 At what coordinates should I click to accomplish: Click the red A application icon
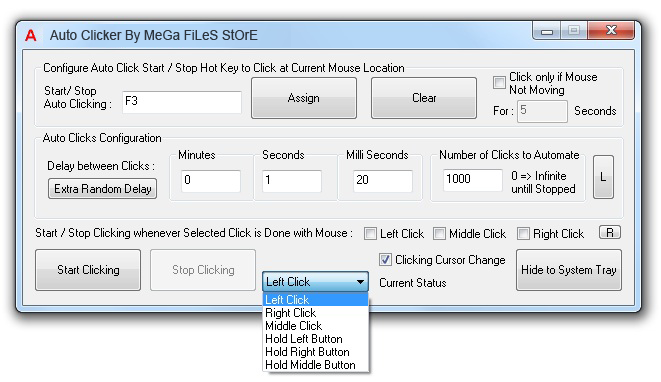coord(30,35)
